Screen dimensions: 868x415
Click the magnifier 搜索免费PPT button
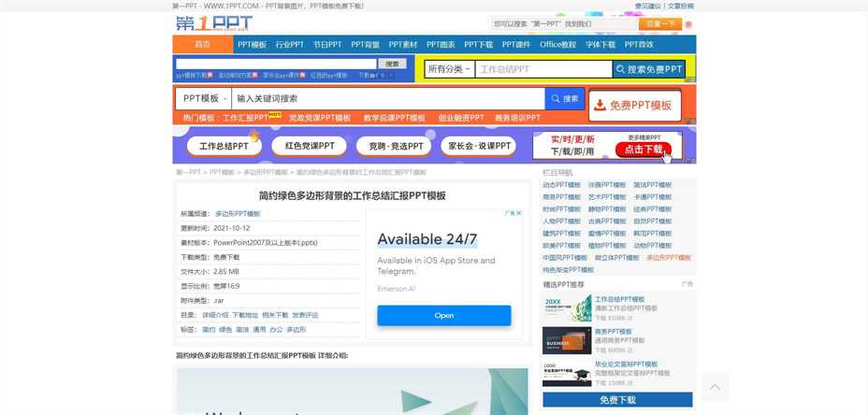pos(649,69)
